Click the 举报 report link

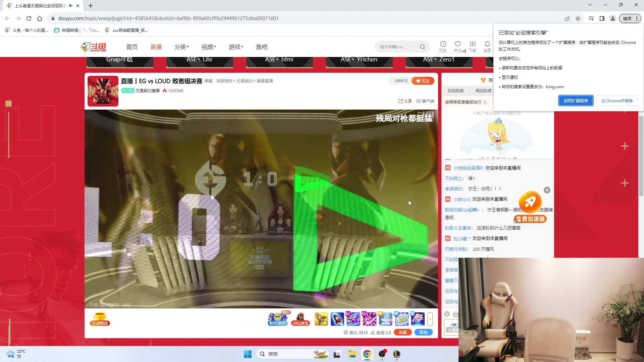pos(208,81)
